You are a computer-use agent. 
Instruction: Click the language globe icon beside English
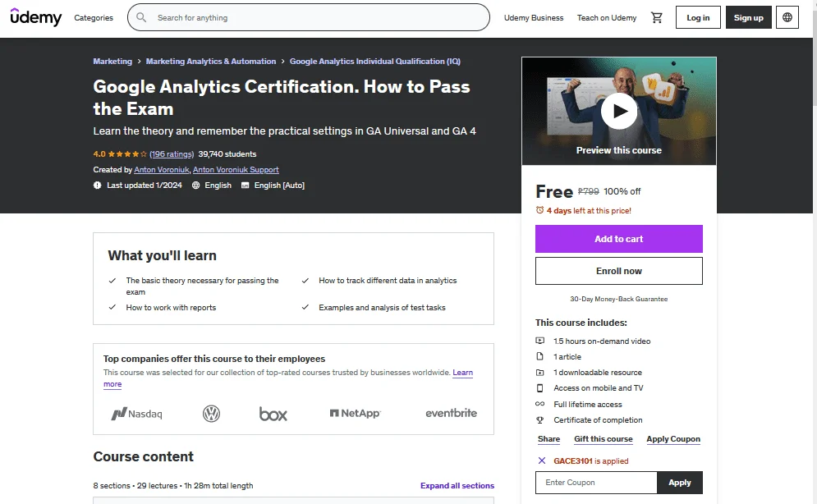196,186
